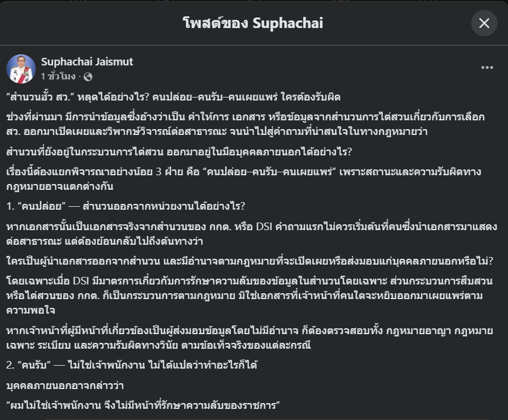Screen dimensions: 508x420
Task: Close the Suphachai post dialog
Action: 484,23
